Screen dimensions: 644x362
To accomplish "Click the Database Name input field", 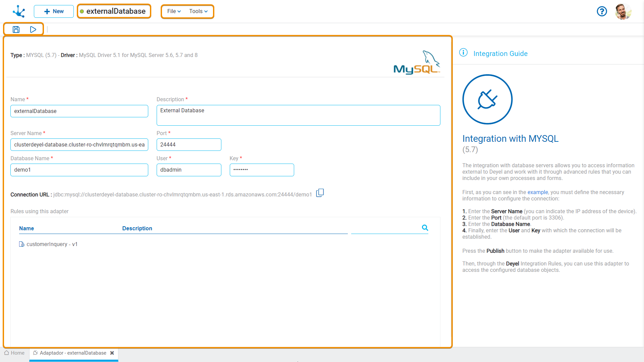I will point(79,169).
